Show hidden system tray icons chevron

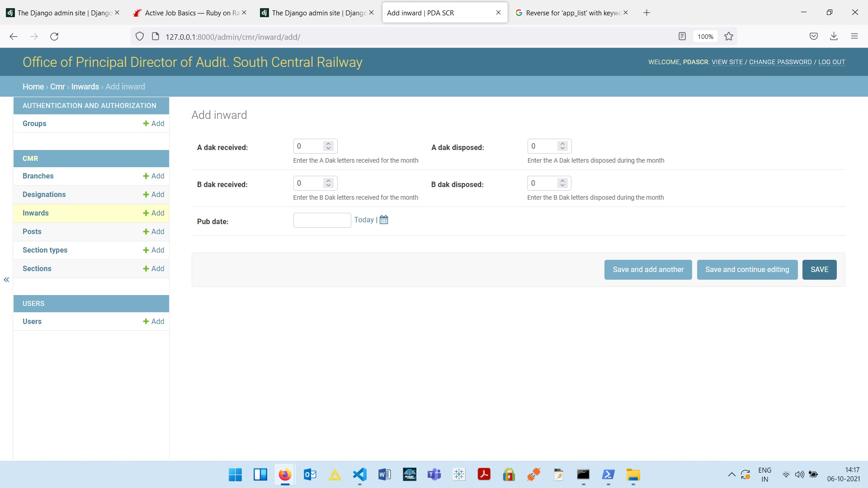[731, 474]
